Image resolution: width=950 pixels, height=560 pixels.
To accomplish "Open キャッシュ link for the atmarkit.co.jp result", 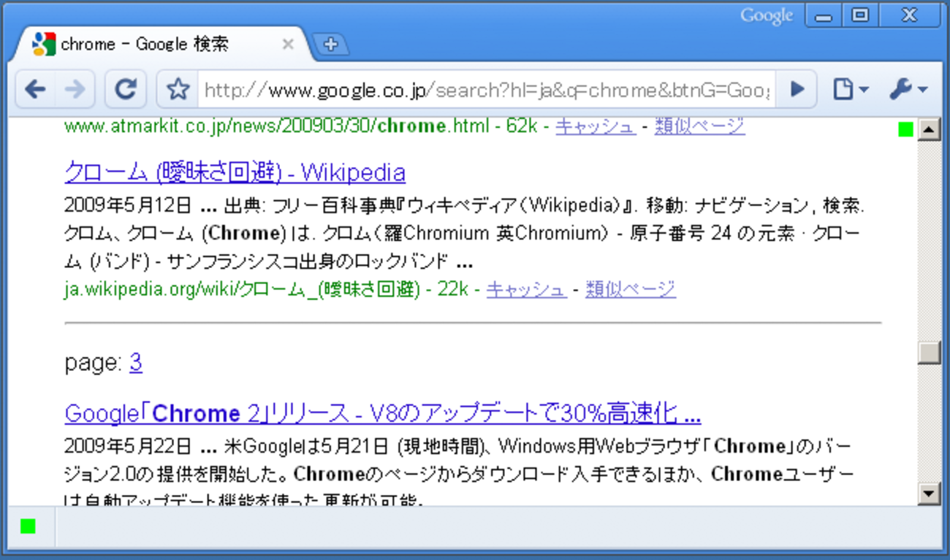I will tap(596, 126).
